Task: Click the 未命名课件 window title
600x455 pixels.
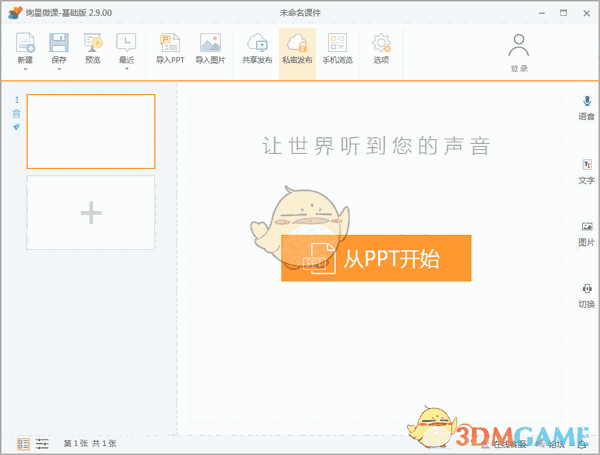Action: (x=300, y=13)
